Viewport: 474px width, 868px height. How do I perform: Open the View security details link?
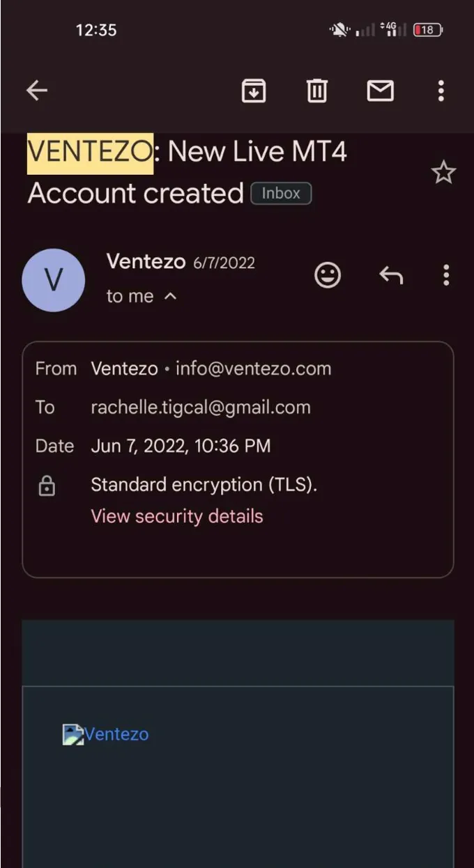coord(177,516)
